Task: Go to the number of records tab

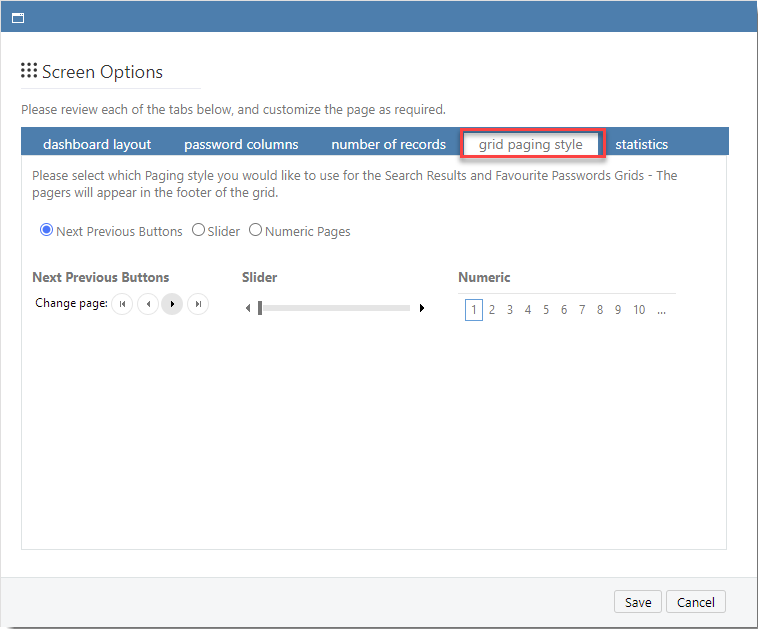Action: [388, 144]
